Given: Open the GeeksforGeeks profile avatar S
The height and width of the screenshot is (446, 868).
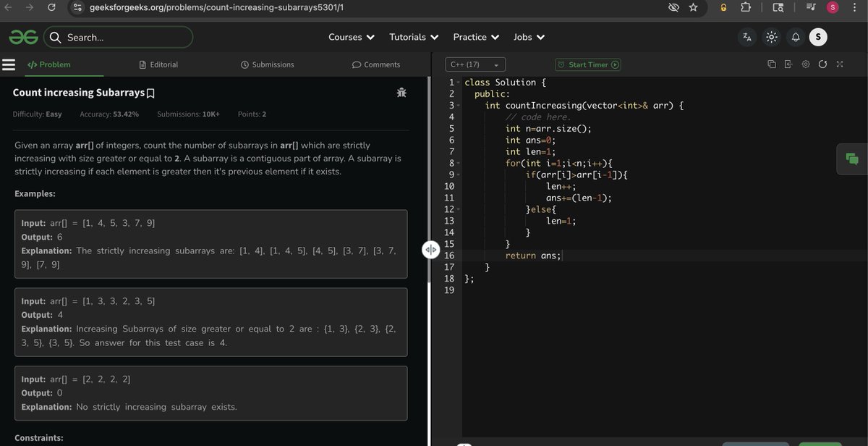Looking at the screenshot, I should (818, 37).
